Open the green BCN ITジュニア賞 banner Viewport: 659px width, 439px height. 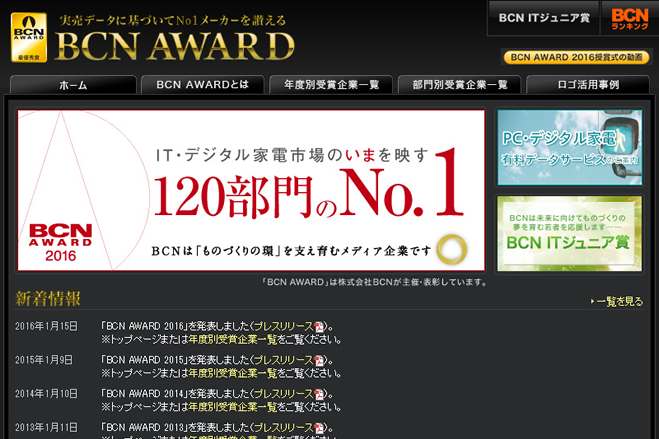coord(569,234)
